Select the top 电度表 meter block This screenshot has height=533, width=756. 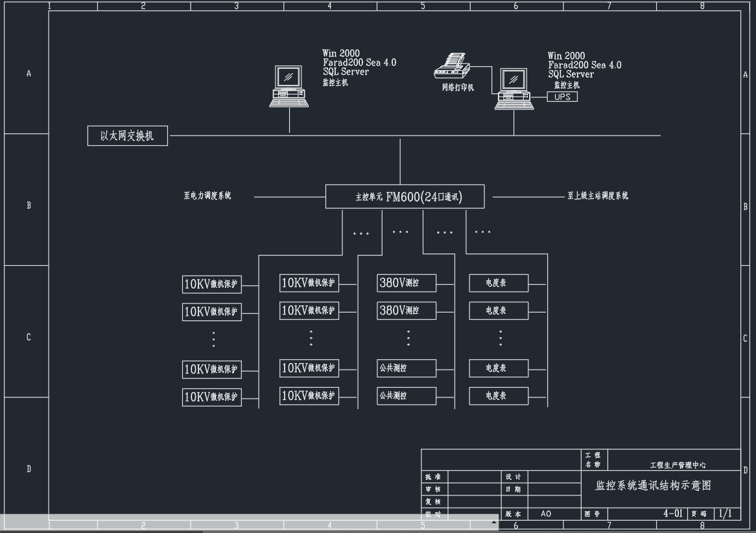[498, 283]
